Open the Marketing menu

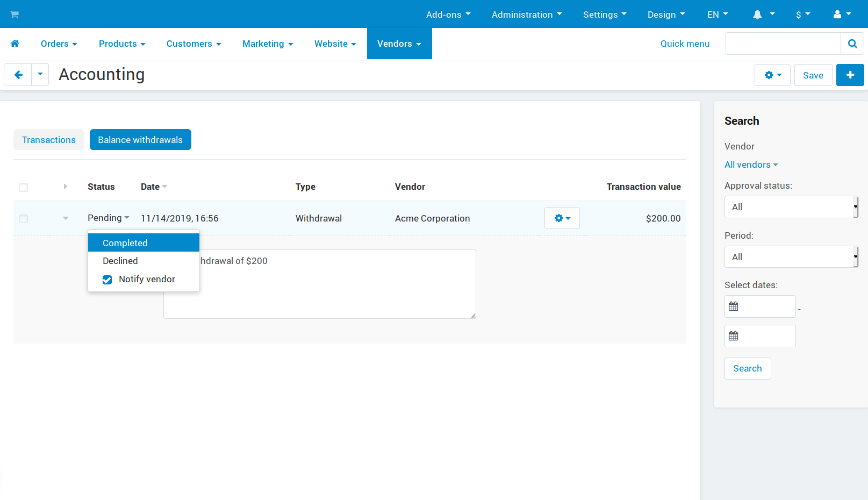(268, 44)
